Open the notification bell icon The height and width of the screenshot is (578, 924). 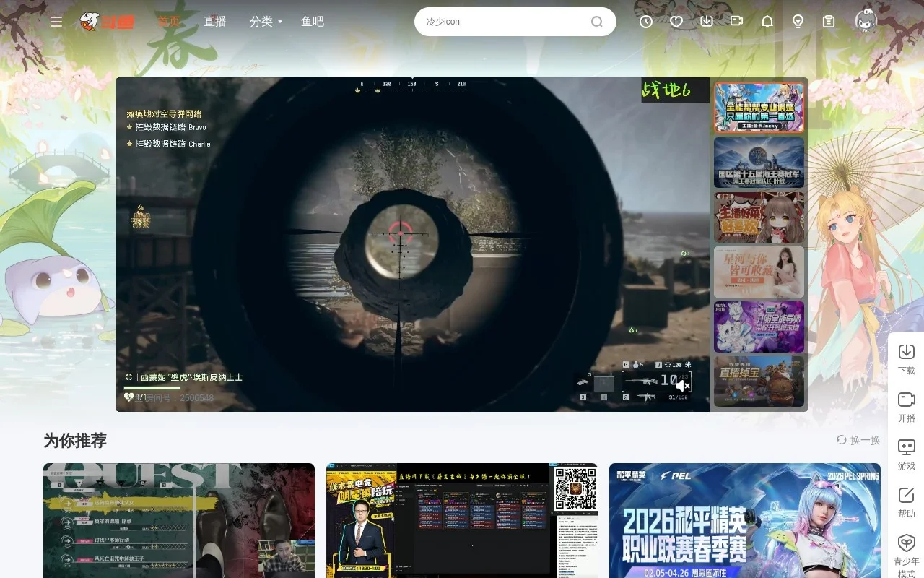[x=767, y=22]
